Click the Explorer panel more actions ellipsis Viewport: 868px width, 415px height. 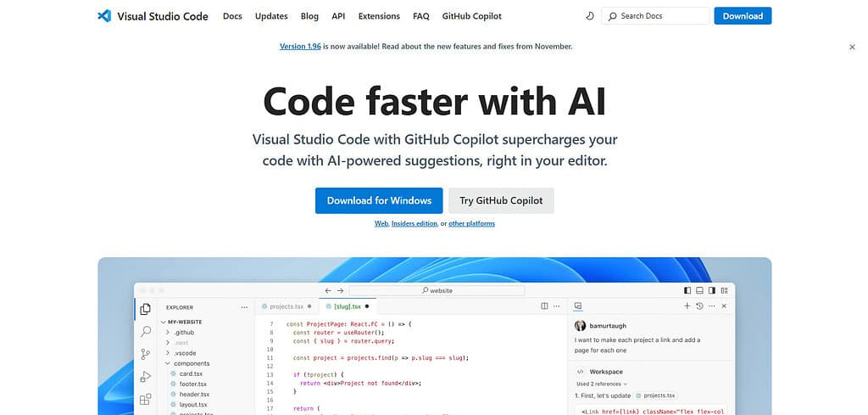[244, 307]
